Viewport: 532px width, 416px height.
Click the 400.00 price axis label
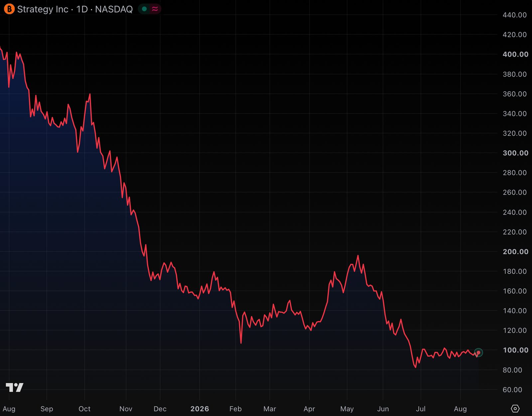click(515, 54)
